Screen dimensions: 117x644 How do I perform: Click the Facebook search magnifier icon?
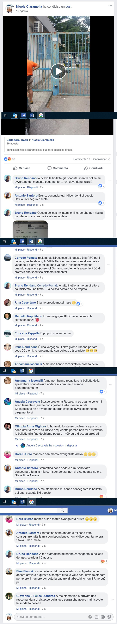62,510
